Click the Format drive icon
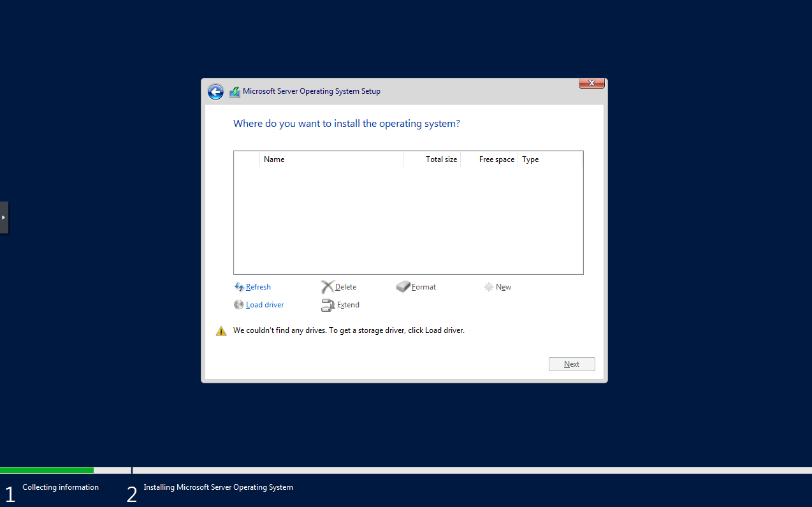Viewport: 812px width, 507px height. tap(403, 287)
